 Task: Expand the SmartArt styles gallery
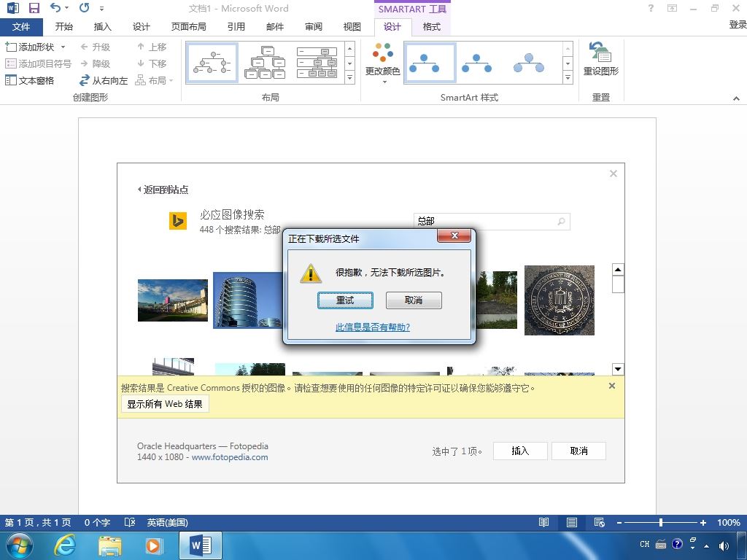click(568, 77)
